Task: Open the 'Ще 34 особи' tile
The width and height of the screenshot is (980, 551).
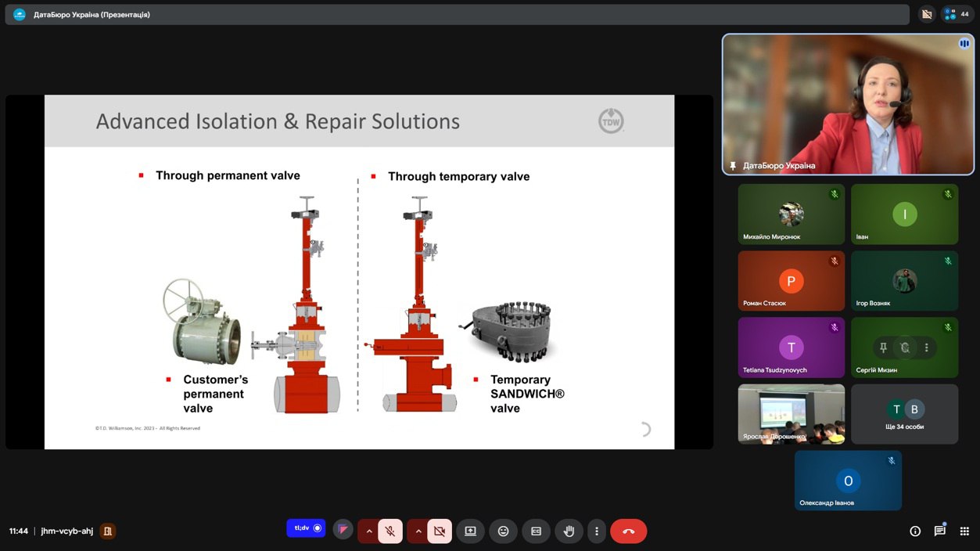Action: (904, 414)
